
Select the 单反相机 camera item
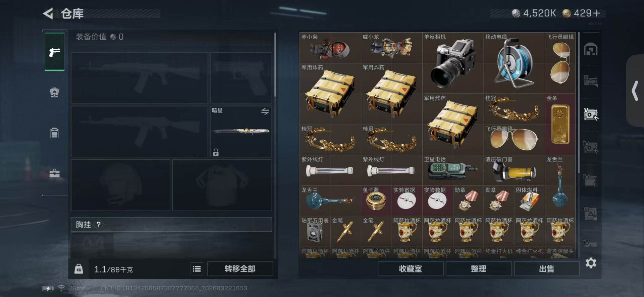tap(453, 63)
